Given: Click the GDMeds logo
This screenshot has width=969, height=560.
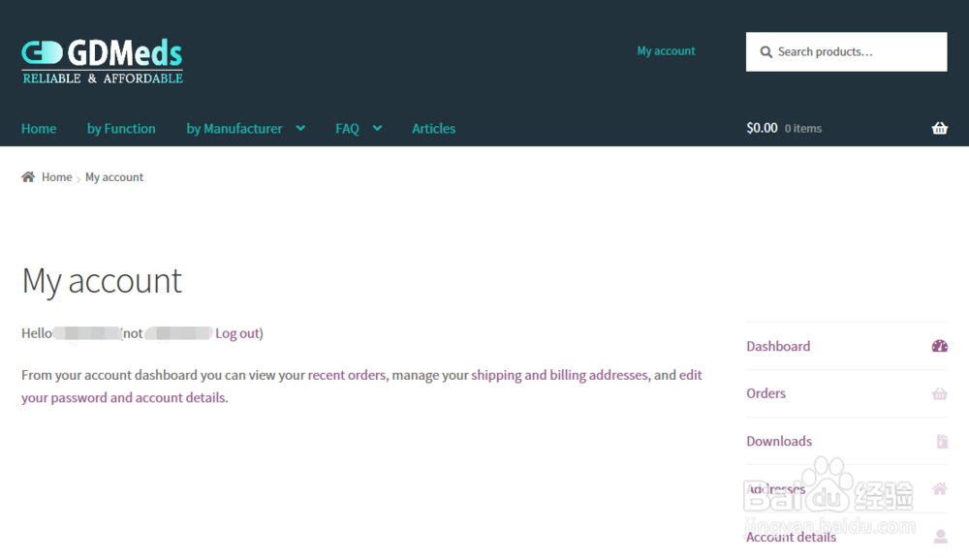Looking at the screenshot, I should pos(102,61).
